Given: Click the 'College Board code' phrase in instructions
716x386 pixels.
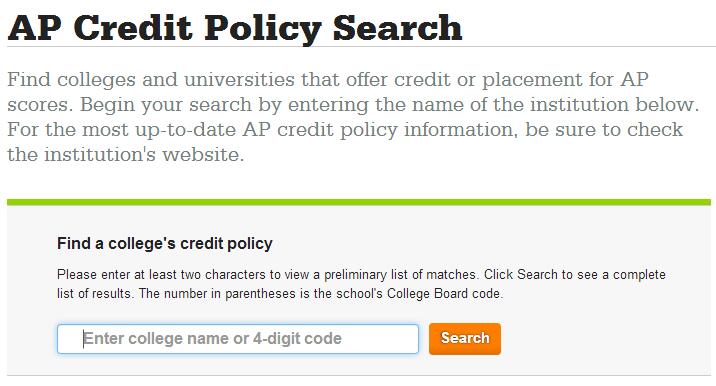Looking at the screenshot, I should click(x=444, y=293).
